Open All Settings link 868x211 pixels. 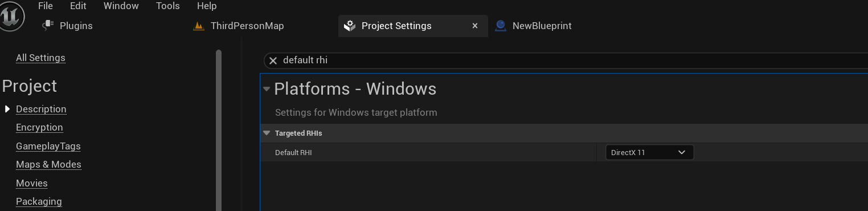[40, 58]
